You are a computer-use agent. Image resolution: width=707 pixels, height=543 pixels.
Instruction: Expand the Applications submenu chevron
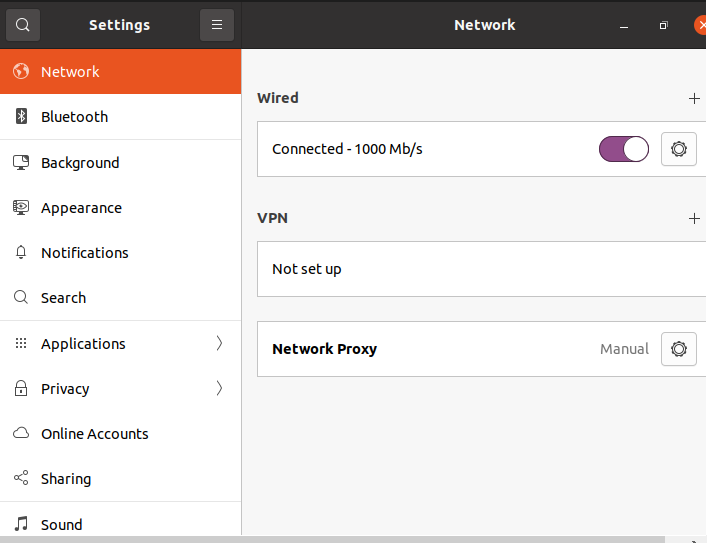[x=219, y=343]
